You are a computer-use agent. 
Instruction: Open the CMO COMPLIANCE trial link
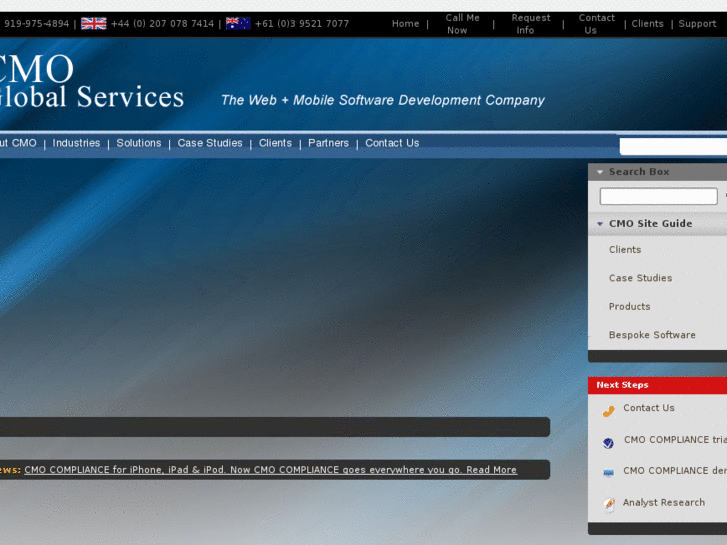tap(675, 440)
